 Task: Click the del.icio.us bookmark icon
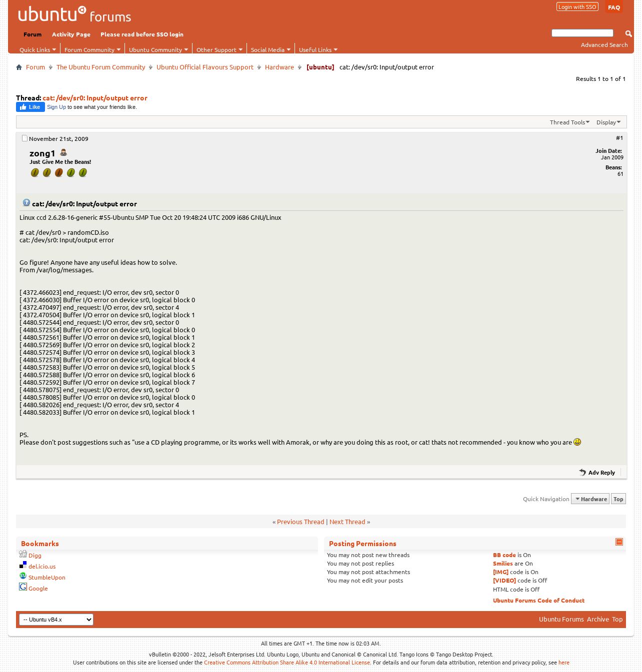(x=23, y=565)
